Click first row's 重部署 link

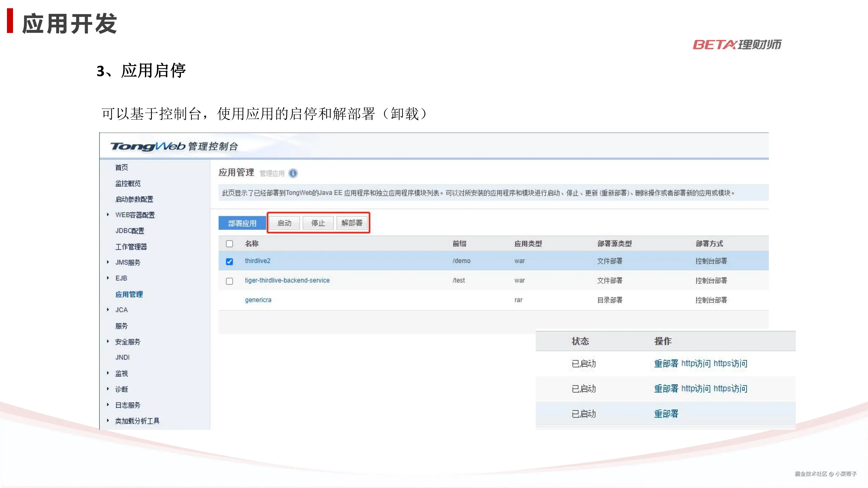click(x=666, y=363)
